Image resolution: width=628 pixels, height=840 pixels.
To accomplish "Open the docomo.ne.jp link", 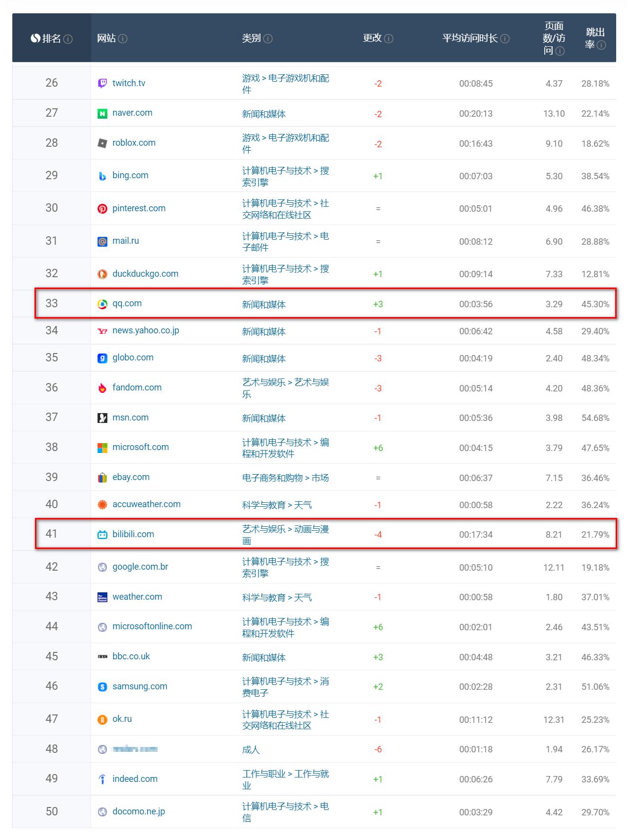I will pos(139,811).
